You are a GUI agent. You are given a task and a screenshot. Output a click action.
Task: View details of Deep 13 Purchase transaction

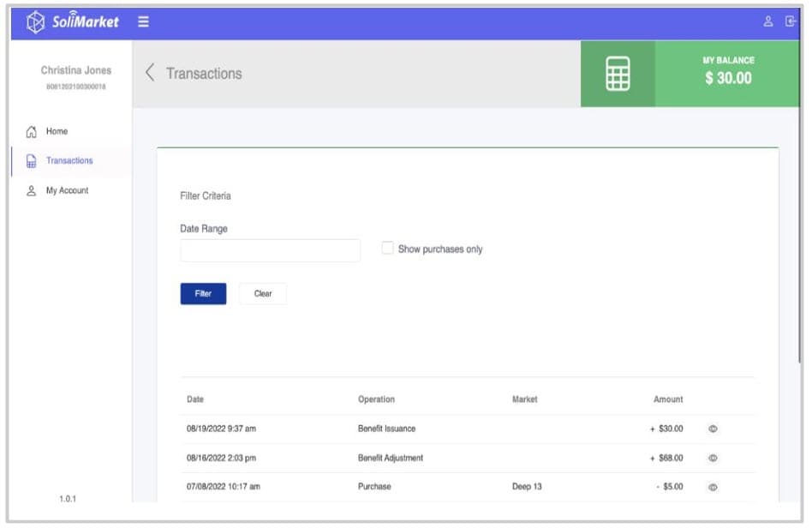713,487
